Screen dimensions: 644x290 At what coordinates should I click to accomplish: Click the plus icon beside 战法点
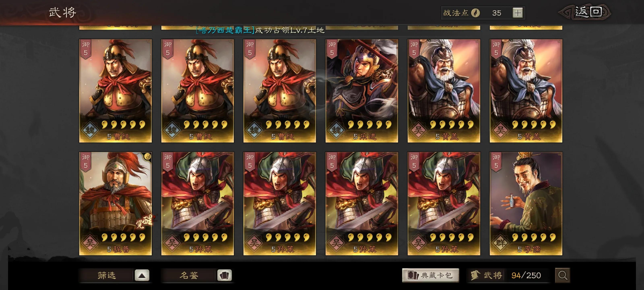[x=517, y=13]
